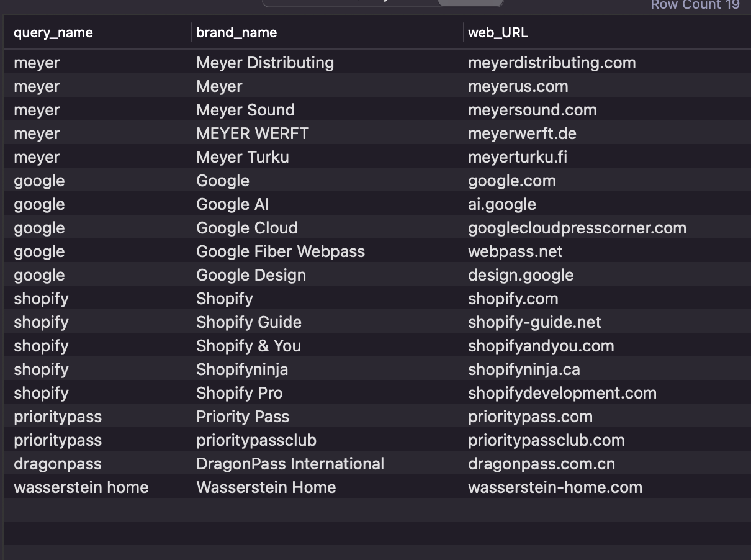This screenshot has height=560, width=751.
Task: Click the meyerwerft.de URL cell
Action: (x=522, y=133)
